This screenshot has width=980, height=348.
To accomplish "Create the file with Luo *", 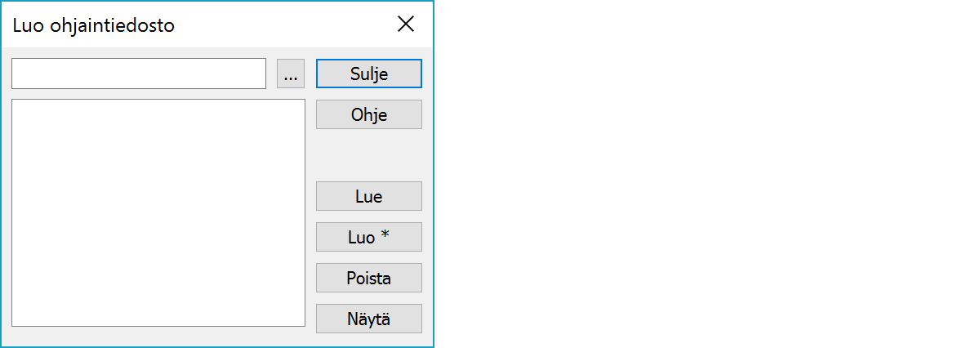I will (x=368, y=237).
